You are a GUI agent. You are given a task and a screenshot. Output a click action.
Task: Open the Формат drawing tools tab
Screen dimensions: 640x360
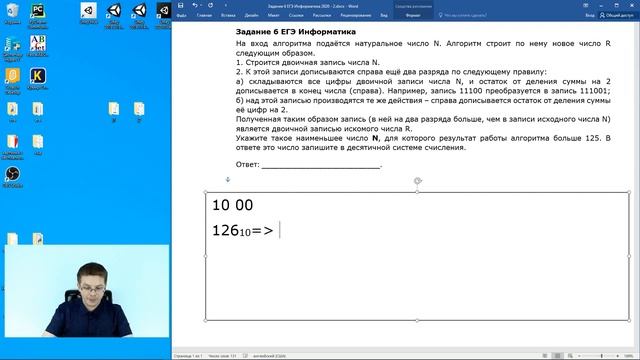point(413,16)
